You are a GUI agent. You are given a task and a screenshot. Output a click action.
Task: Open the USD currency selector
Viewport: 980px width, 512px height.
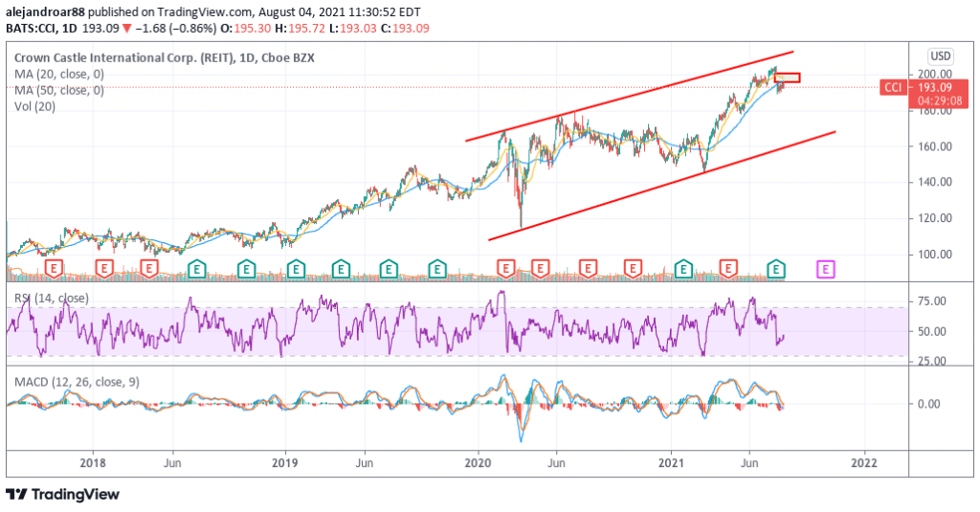[940, 56]
